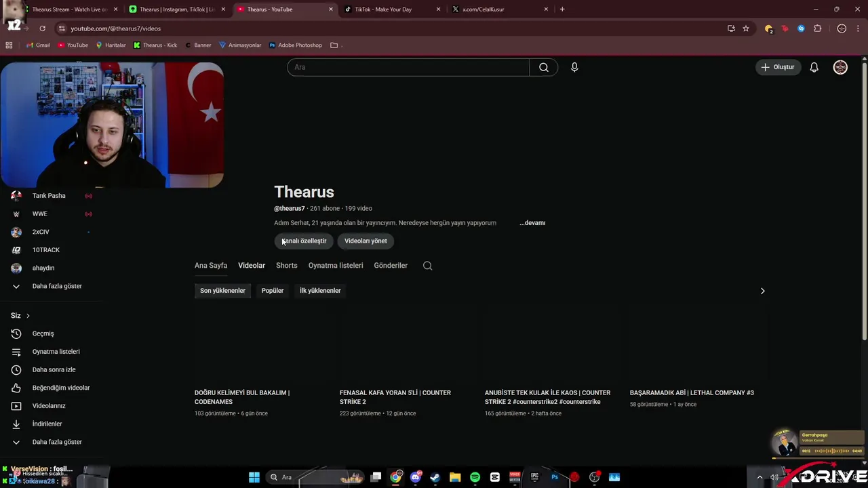Open the Gmail bookmark

pyautogui.click(x=37, y=45)
